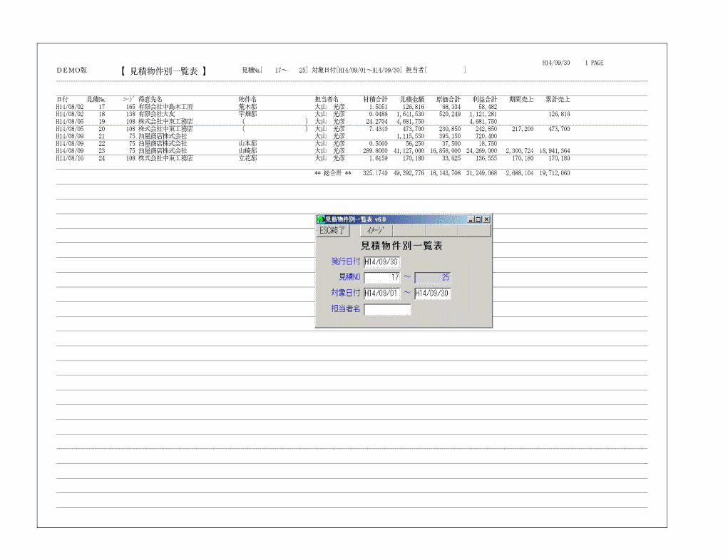728x560 pixels.
Task: Click grand total profit 31,249,068
Action: coord(482,173)
